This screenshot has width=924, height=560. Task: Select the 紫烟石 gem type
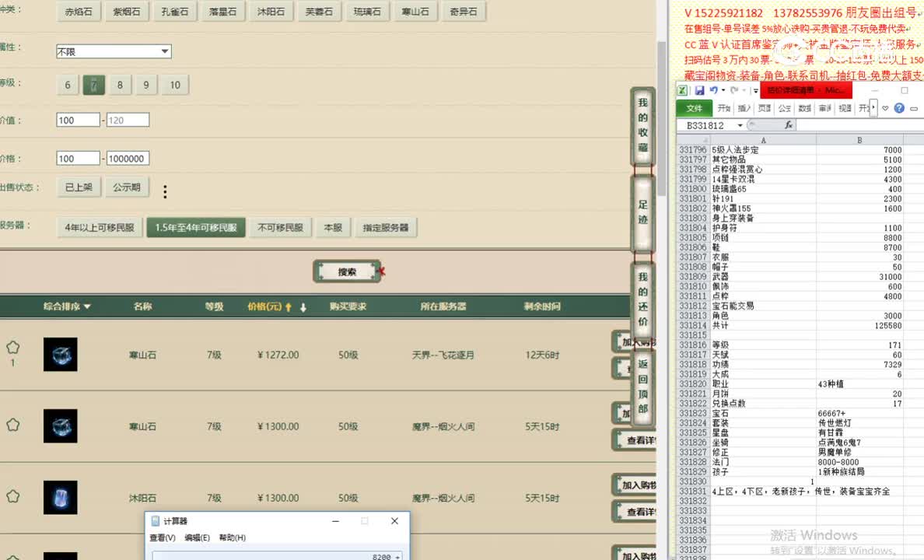pos(127,12)
